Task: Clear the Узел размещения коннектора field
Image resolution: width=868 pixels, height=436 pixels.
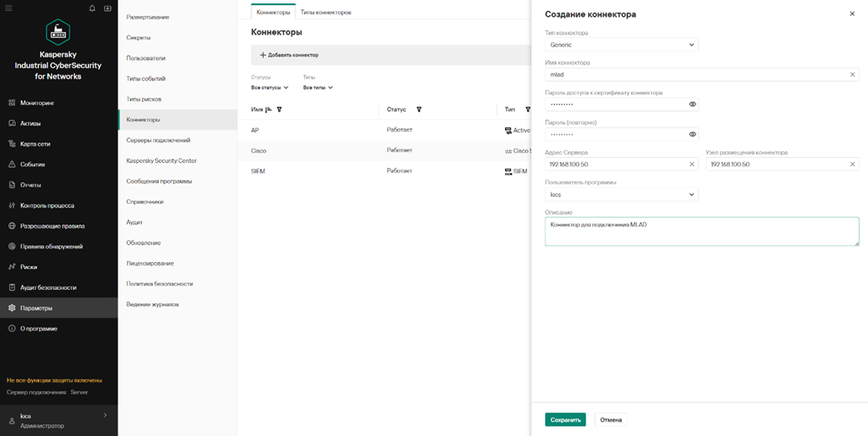Action: point(852,165)
